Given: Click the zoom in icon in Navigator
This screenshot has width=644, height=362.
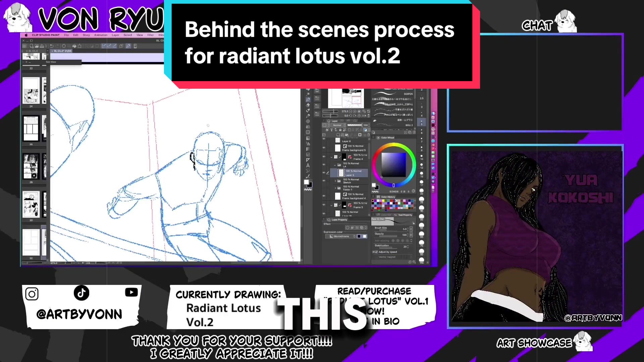Looking at the screenshot, I should [355, 111].
